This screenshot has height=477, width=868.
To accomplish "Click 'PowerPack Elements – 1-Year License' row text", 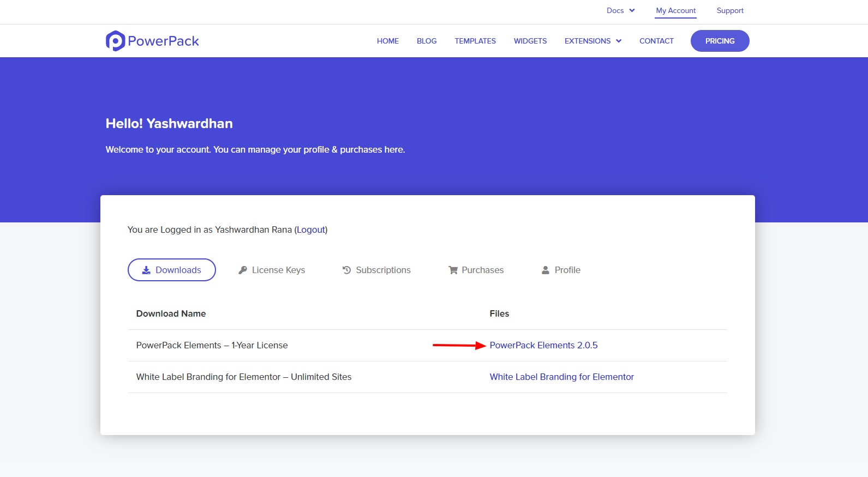I will (212, 345).
